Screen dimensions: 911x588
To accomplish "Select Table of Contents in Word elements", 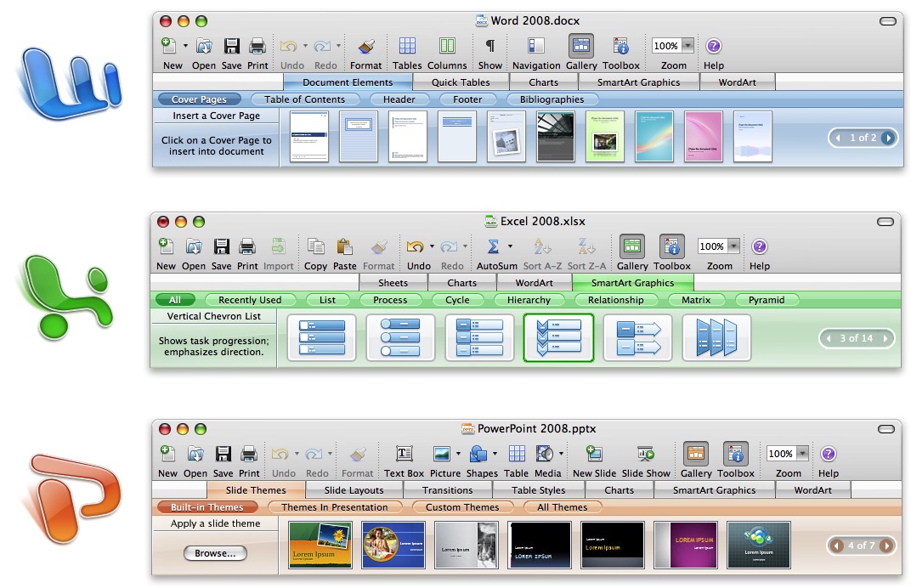I will [304, 99].
